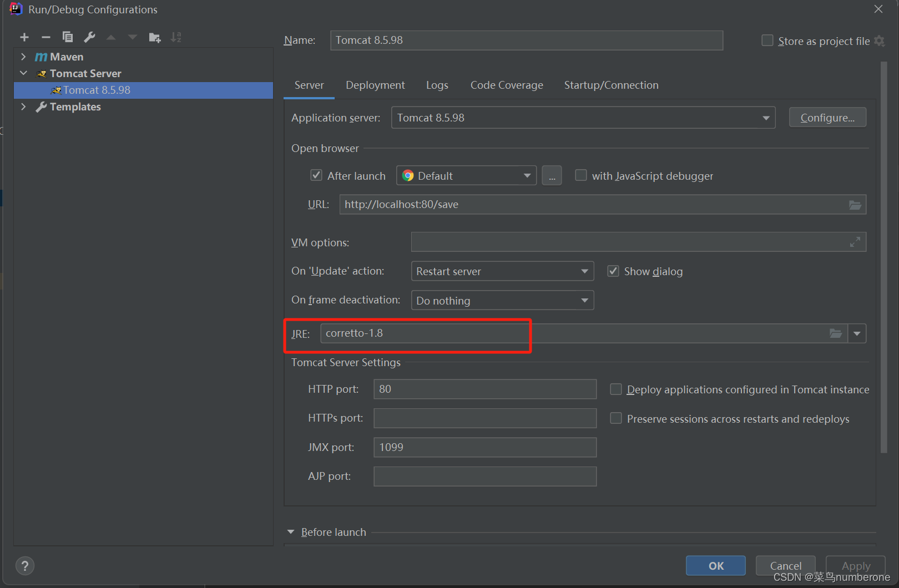Open help with question mark button
899x588 pixels.
[x=25, y=566]
